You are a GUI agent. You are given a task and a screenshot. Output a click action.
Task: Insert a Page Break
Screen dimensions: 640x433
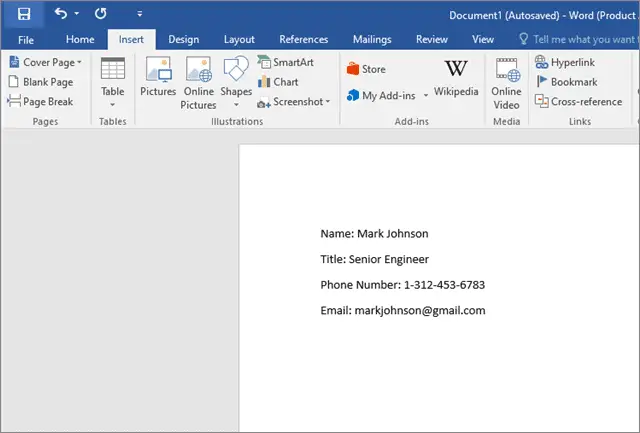pos(40,101)
